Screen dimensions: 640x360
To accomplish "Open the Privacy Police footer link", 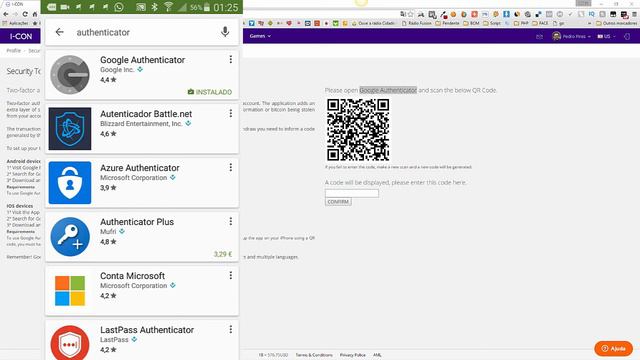I will coord(353,355).
